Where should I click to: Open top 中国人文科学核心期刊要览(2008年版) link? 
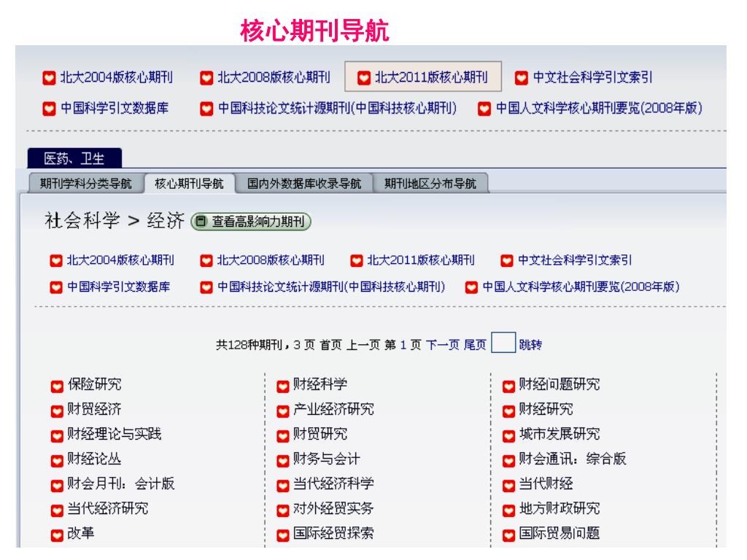[x=600, y=108]
